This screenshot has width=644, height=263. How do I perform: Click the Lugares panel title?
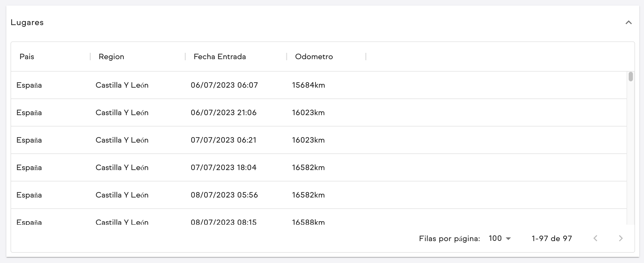pos(27,22)
